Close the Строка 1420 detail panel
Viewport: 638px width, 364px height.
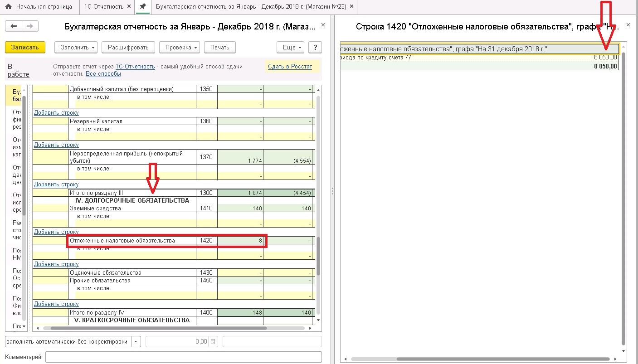point(628,25)
